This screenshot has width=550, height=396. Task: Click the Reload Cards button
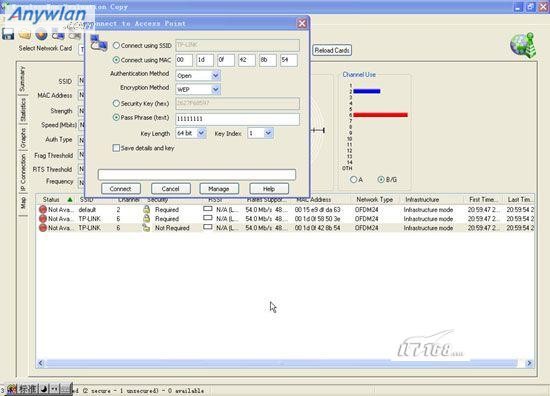(x=332, y=50)
